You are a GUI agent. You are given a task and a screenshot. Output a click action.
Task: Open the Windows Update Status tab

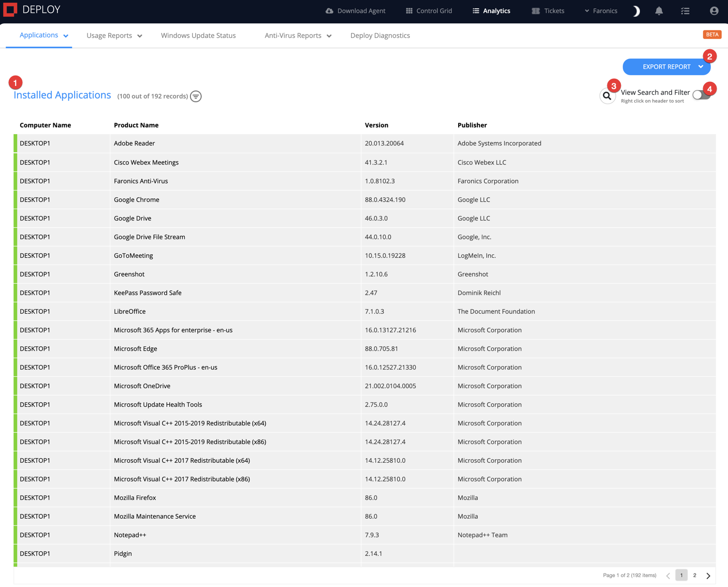pos(198,36)
